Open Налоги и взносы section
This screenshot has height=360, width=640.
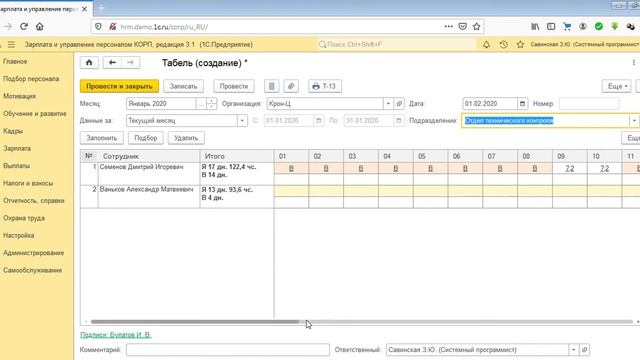pos(28,183)
